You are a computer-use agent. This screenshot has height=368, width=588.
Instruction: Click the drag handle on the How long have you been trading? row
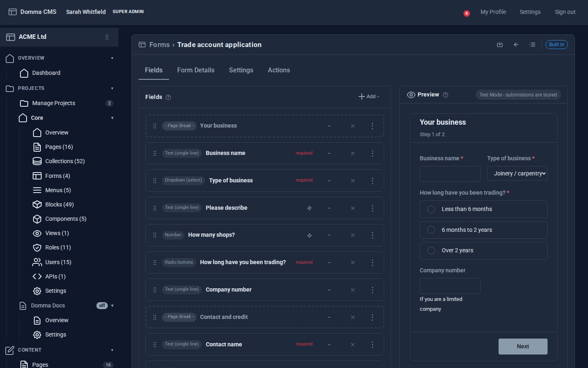pos(155,263)
